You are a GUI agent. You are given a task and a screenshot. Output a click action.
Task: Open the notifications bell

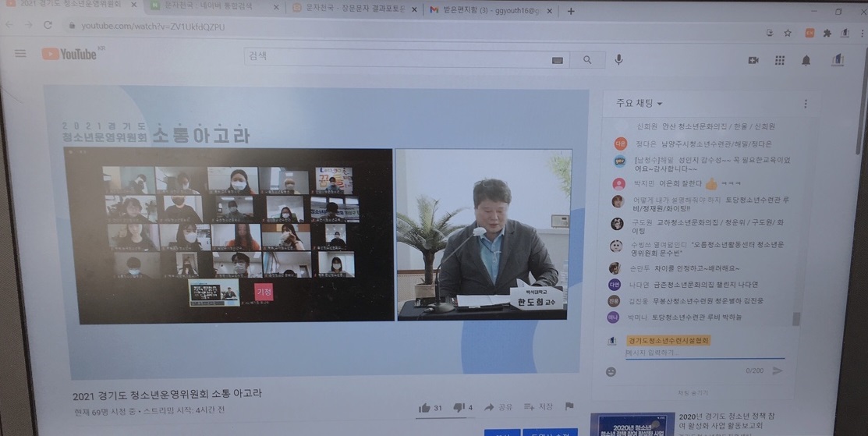[806, 60]
